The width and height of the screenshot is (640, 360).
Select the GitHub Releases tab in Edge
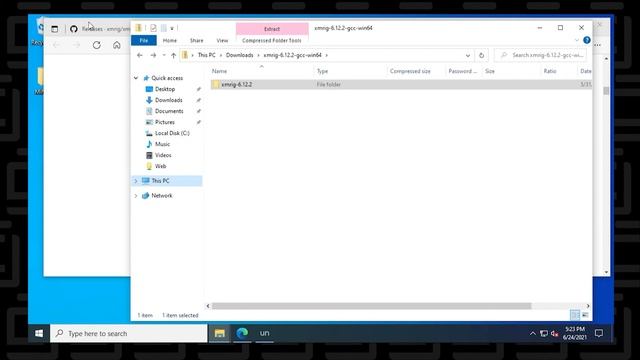(100, 29)
